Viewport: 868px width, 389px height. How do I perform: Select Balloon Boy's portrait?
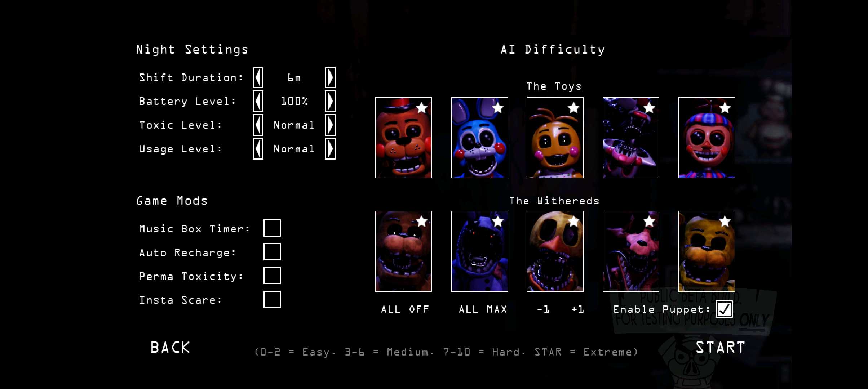tap(706, 138)
